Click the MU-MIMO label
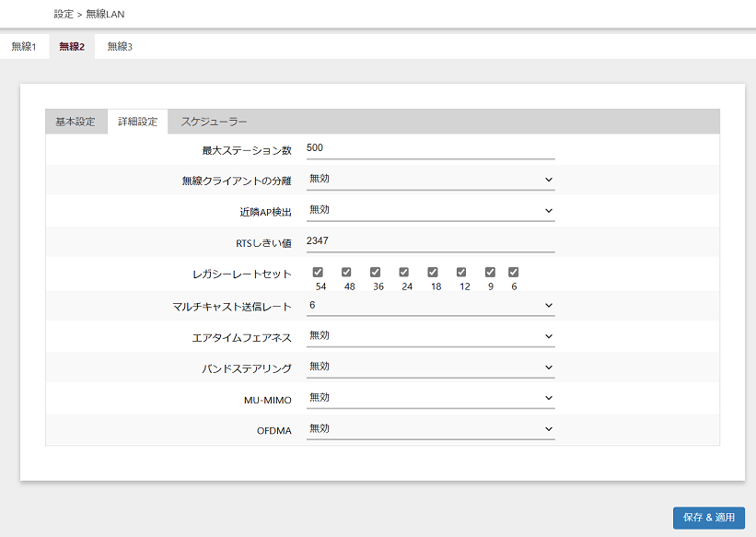The width and height of the screenshot is (756, 537). tap(268, 400)
